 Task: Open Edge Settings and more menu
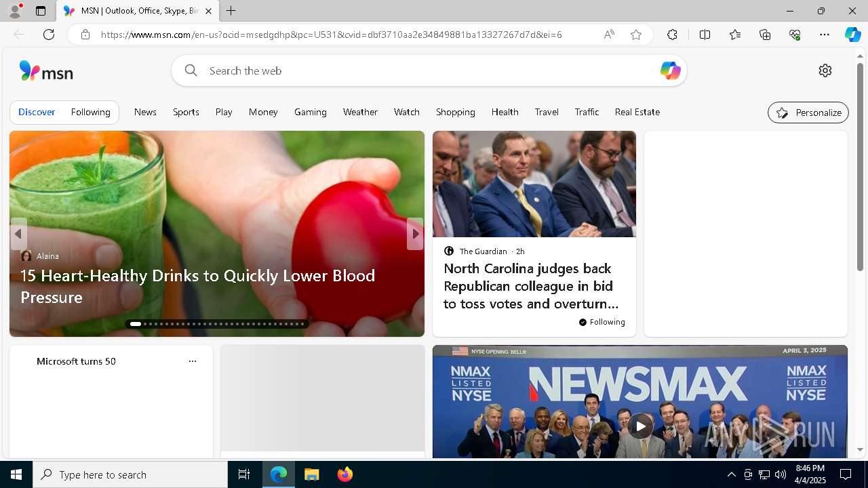825,35
